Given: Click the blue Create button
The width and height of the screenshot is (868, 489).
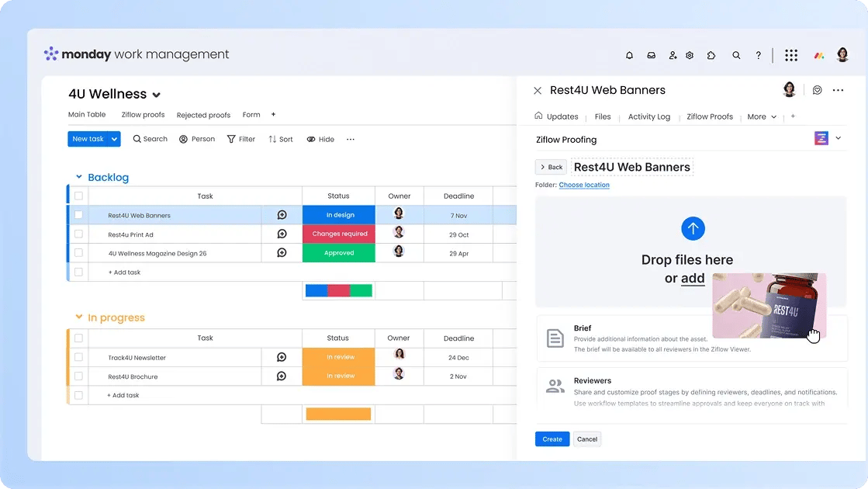Looking at the screenshot, I should click(x=552, y=439).
